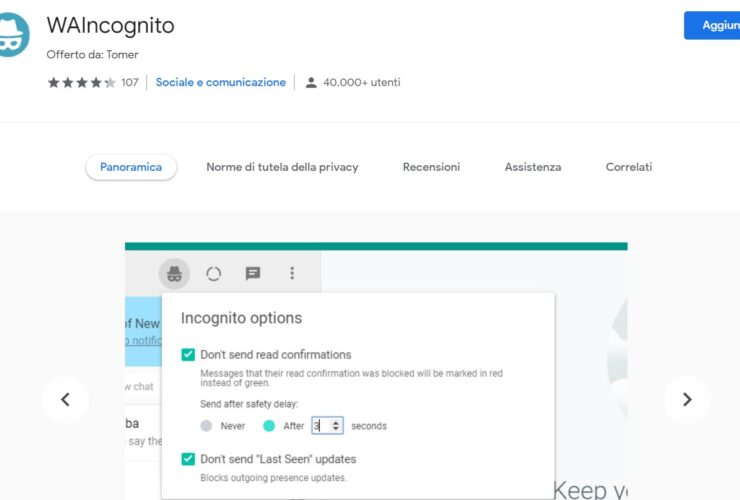
Task: Open the three-dot menu icon
Action: [x=292, y=273]
